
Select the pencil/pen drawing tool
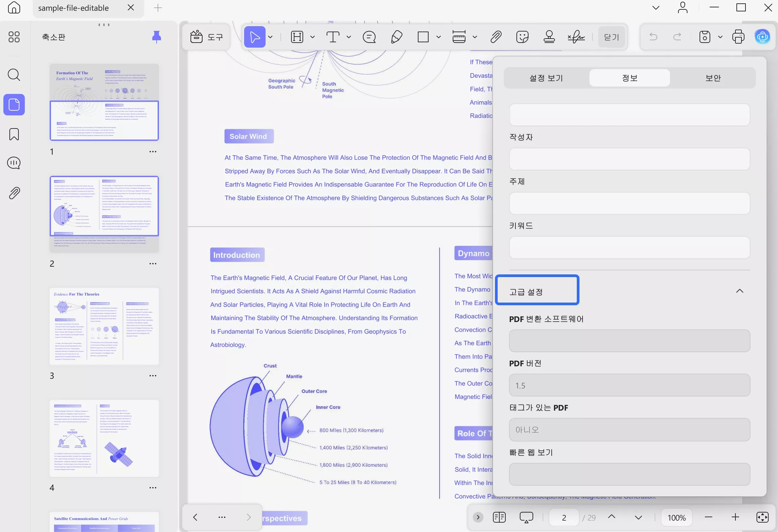coord(396,37)
